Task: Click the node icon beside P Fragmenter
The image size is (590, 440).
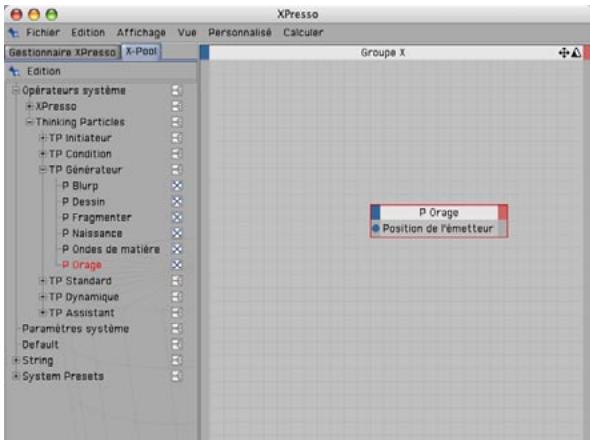Action: pyautogui.click(x=177, y=217)
